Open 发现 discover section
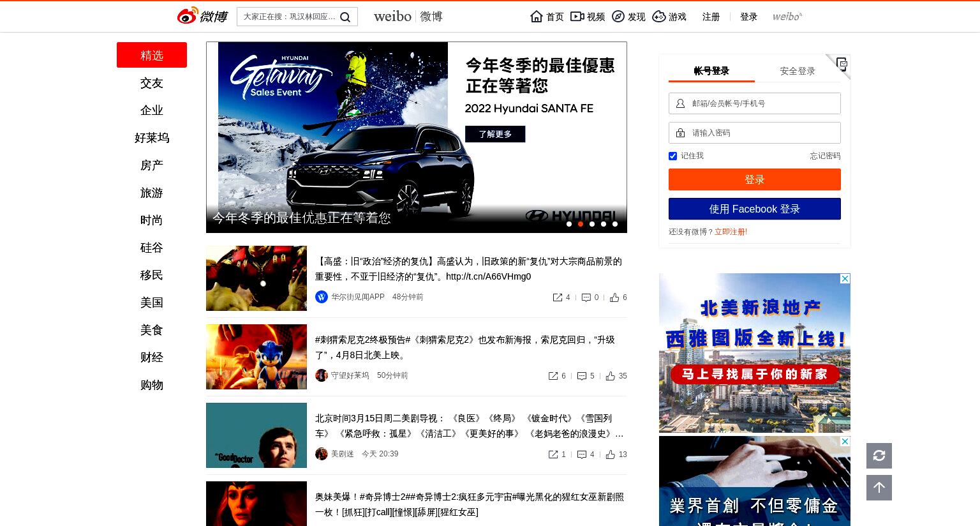980x526 pixels. (628, 17)
